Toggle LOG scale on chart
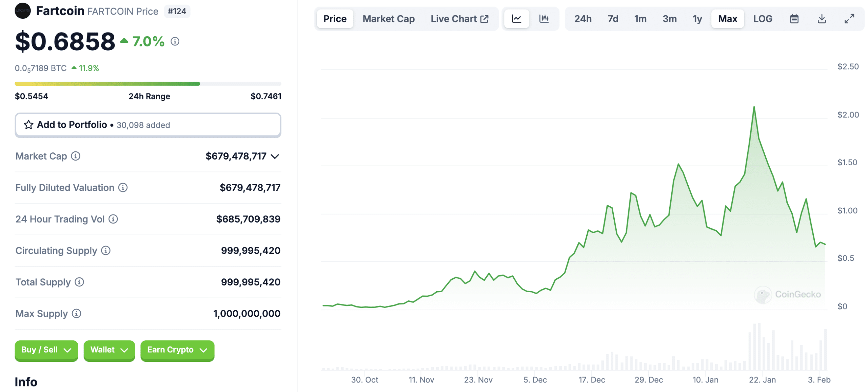Viewport: 868px width, 392px height. 763,19
